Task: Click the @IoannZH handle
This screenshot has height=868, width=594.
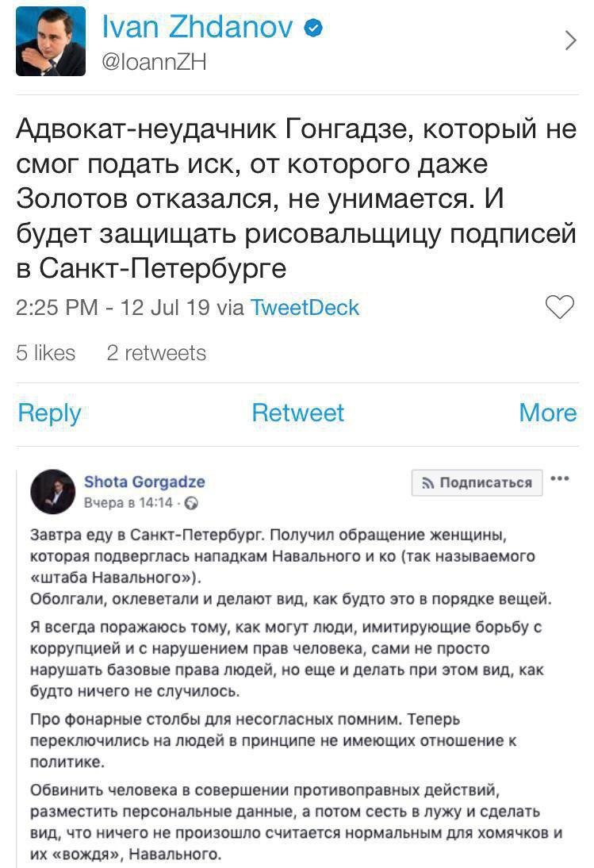Action: (x=155, y=62)
